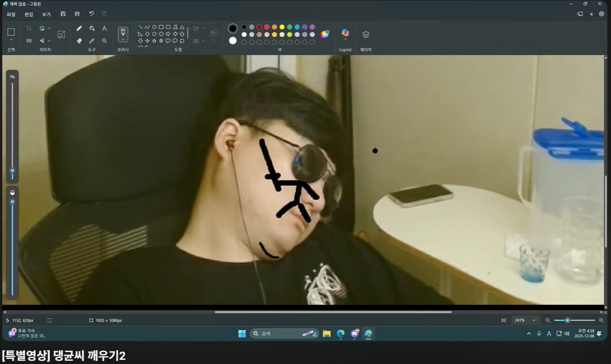The image size is (611, 364).
Task: Click the Fit to window icon
Action: pos(504,320)
